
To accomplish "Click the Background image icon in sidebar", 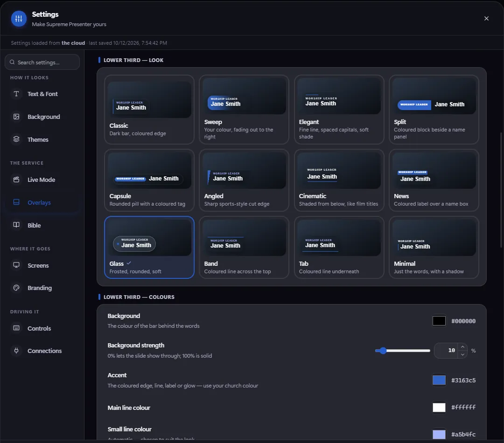I will click(16, 117).
